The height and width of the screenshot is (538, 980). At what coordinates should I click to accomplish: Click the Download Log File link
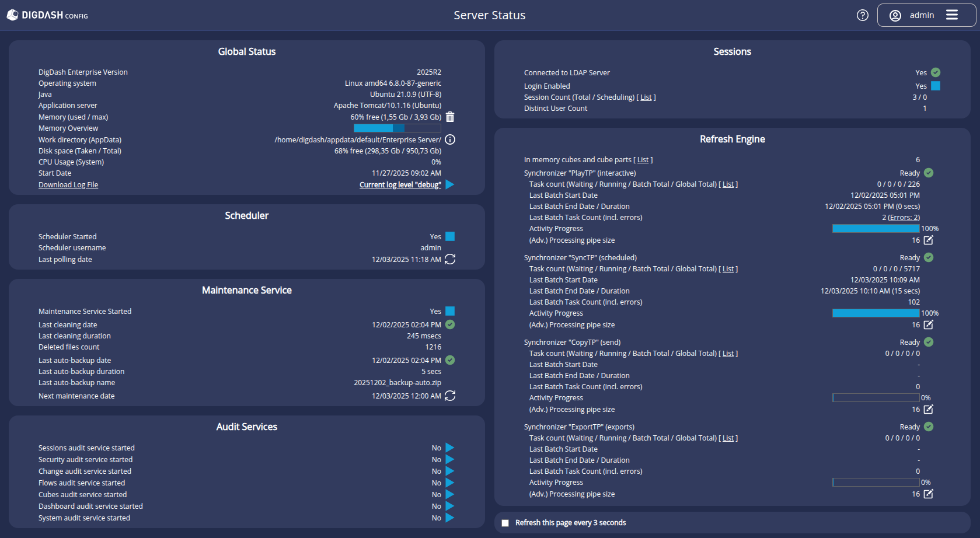point(68,184)
